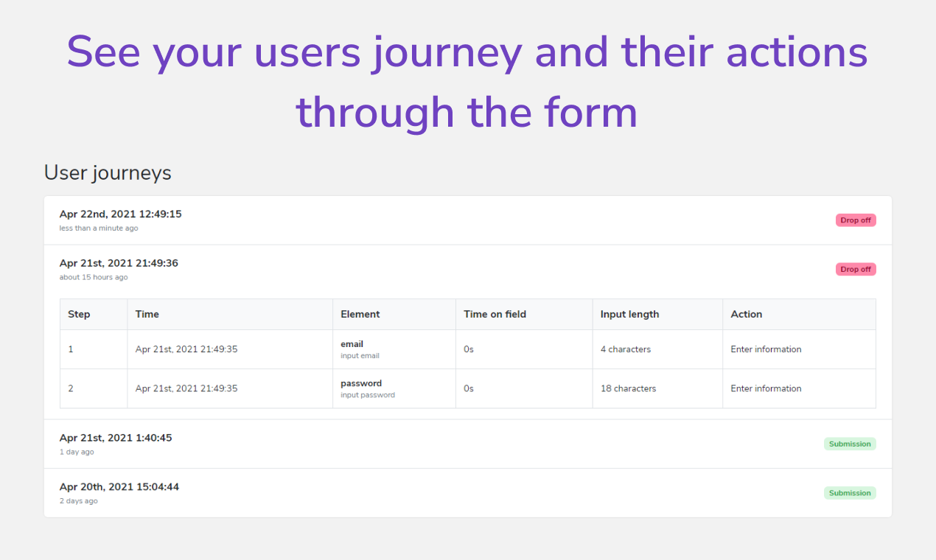Screen dimensions: 936x560
Task: Click the Submission badge for Apr 21st 1:40:45
Action: (x=849, y=444)
